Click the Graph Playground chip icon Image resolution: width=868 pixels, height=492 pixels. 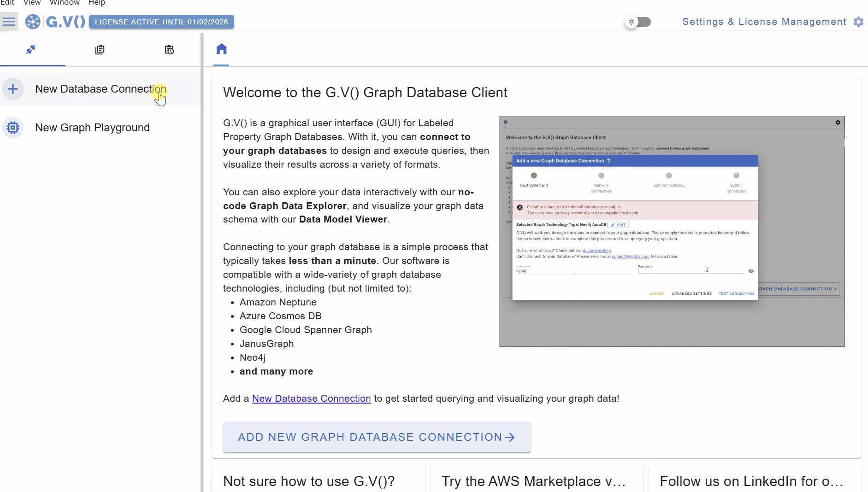(x=13, y=128)
